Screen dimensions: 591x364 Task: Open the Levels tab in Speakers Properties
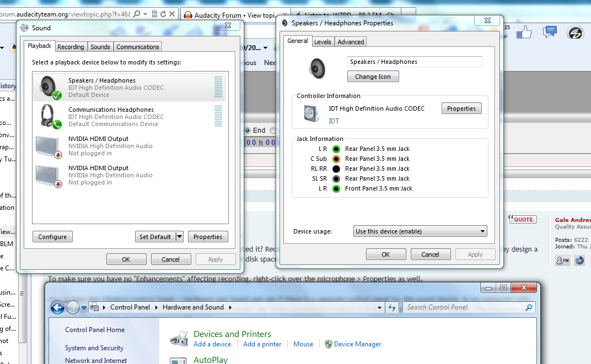coord(323,41)
